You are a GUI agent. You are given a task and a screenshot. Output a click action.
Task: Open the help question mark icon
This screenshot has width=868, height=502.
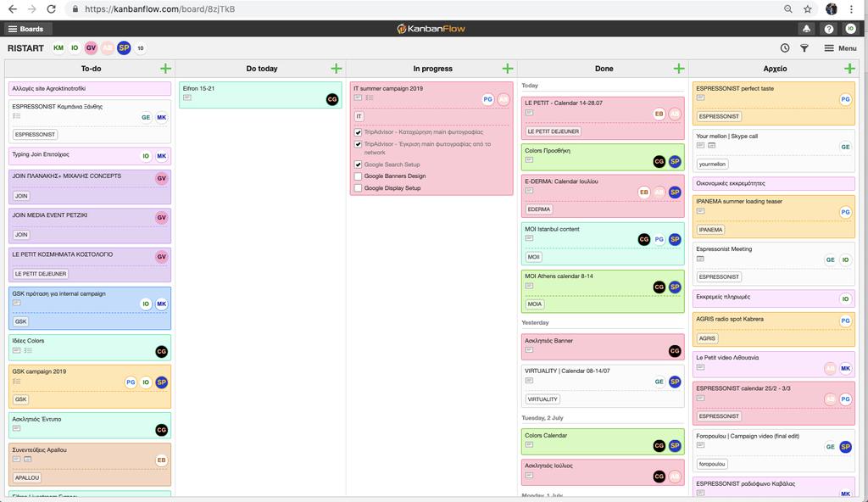(x=829, y=29)
